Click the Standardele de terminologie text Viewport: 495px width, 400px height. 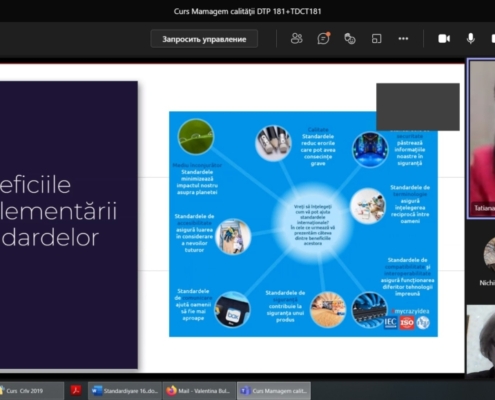point(410,204)
